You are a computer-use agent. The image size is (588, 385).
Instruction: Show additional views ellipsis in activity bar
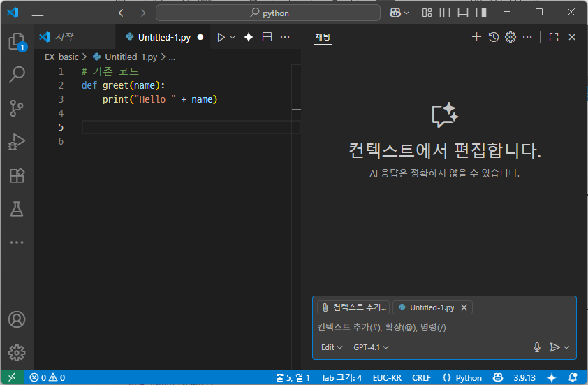coord(17,242)
